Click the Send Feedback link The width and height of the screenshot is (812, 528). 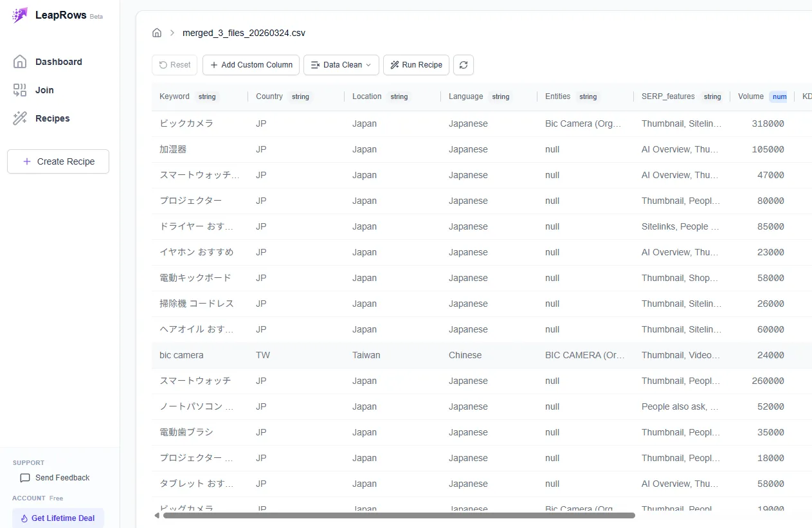point(55,478)
